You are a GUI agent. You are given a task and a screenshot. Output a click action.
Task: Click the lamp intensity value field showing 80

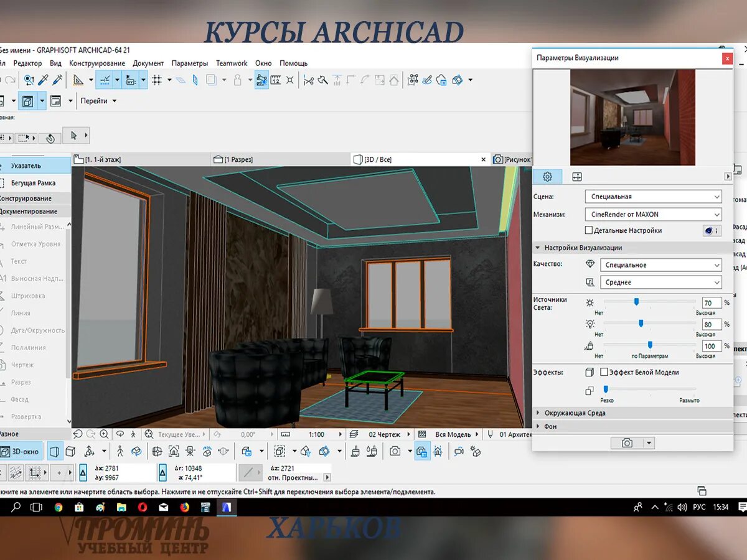(712, 324)
